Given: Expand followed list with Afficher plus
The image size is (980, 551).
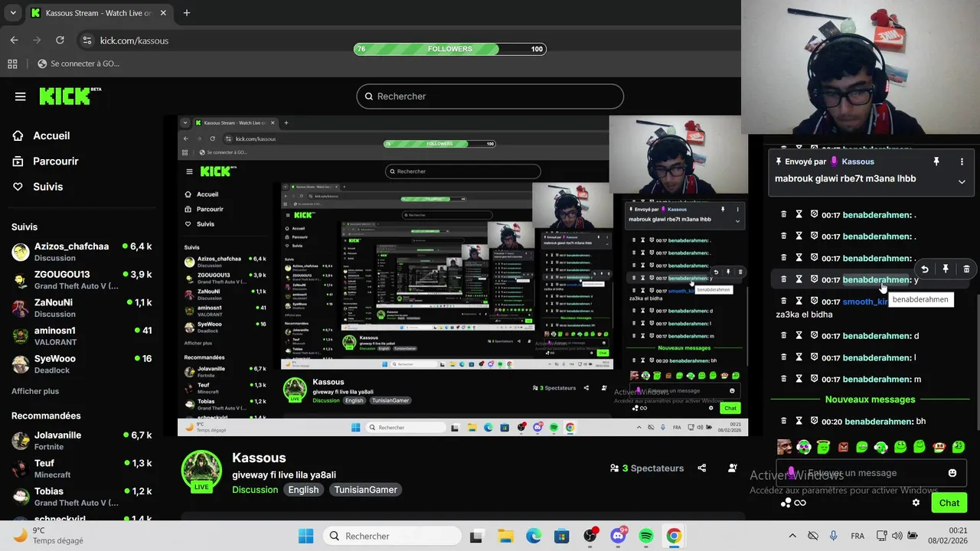Looking at the screenshot, I should click(35, 391).
